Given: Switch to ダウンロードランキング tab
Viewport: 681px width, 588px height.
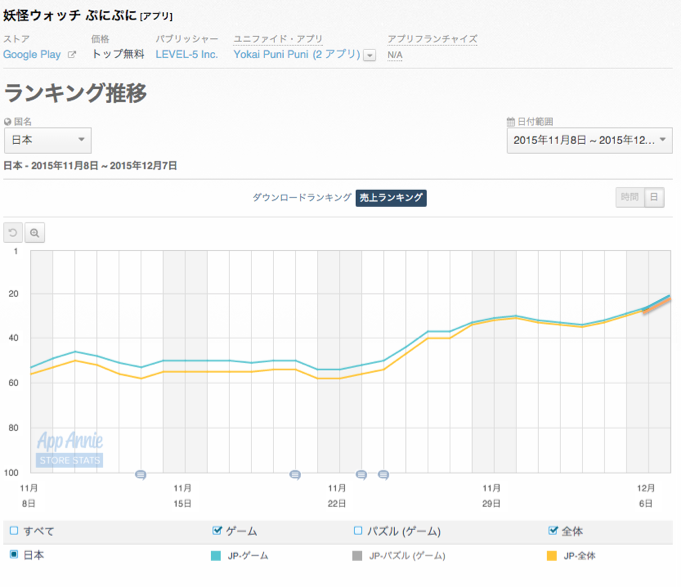Looking at the screenshot, I should (301, 198).
